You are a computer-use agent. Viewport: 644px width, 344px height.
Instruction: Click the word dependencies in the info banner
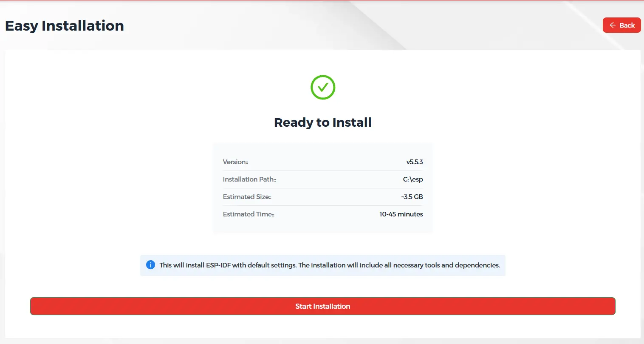pyautogui.click(x=477, y=265)
